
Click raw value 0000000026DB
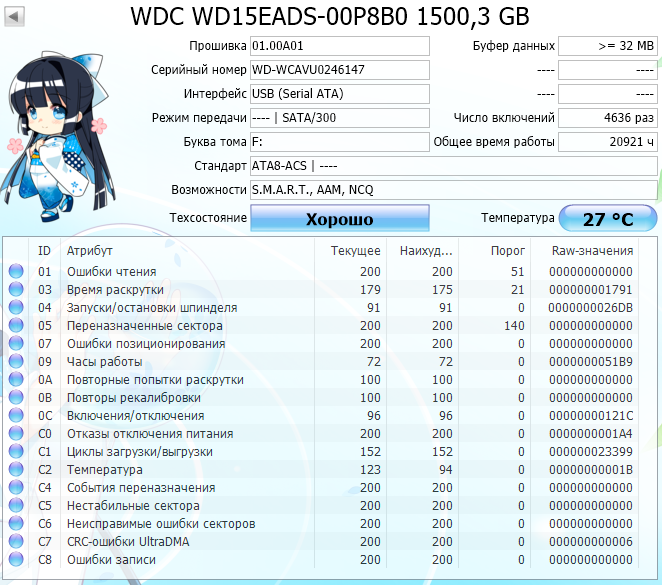click(x=591, y=308)
